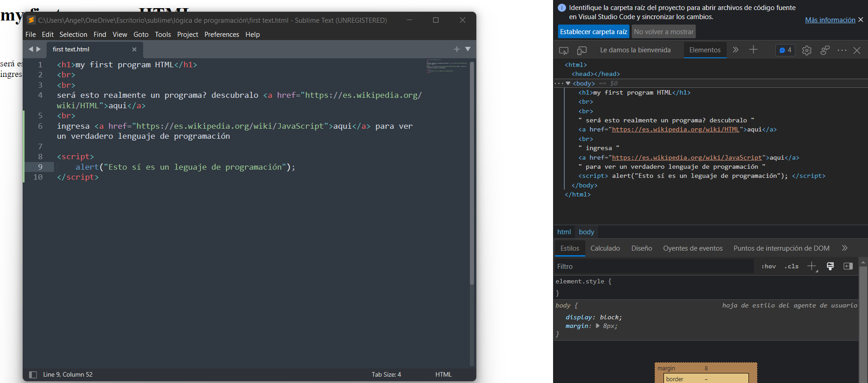This screenshot has height=383, width=868.
Task: Toggle device emulation icon in DevTools
Action: [x=582, y=50]
